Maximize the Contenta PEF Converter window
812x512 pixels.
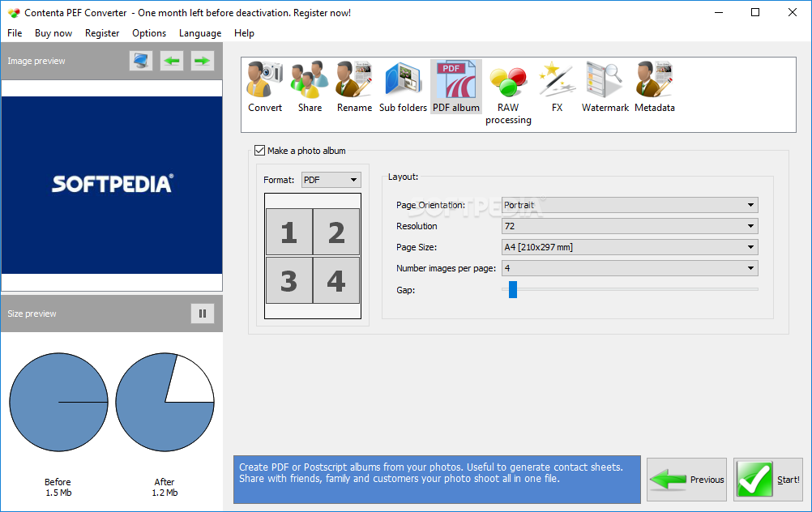pyautogui.click(x=755, y=12)
